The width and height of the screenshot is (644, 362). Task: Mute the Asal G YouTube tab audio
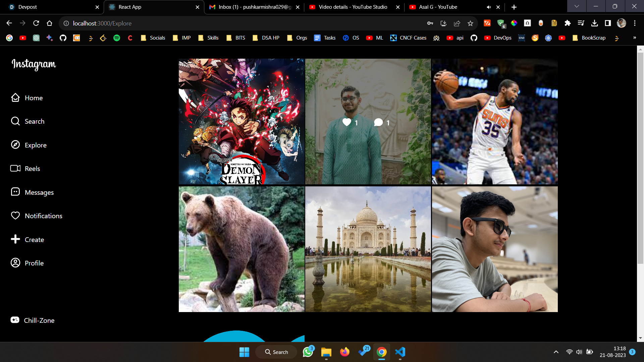tap(489, 7)
